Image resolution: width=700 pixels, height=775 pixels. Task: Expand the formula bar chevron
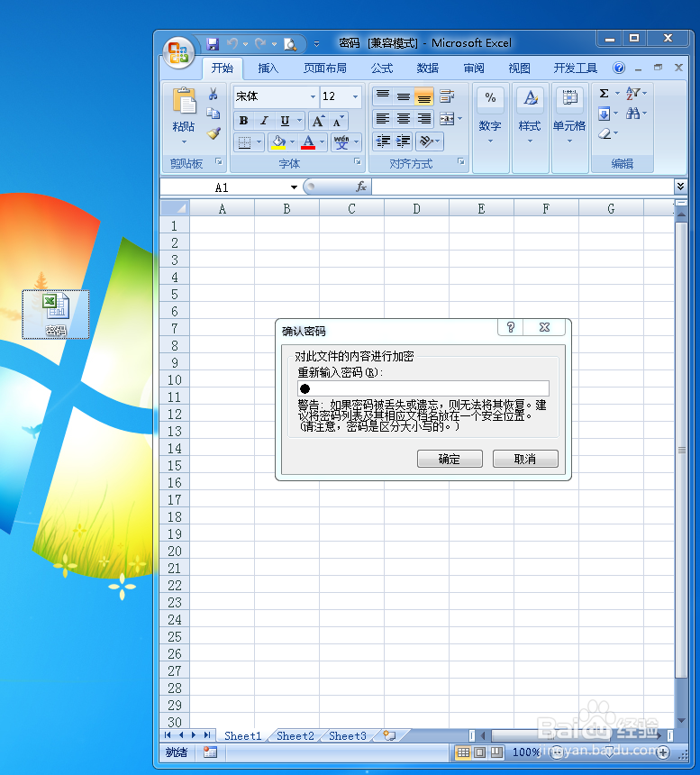tap(681, 187)
